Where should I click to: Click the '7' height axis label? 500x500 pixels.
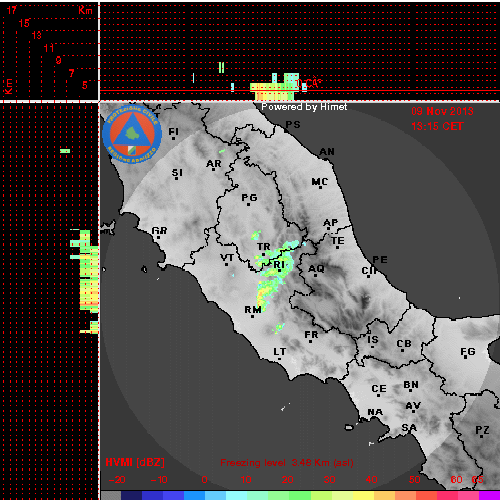(x=71, y=73)
